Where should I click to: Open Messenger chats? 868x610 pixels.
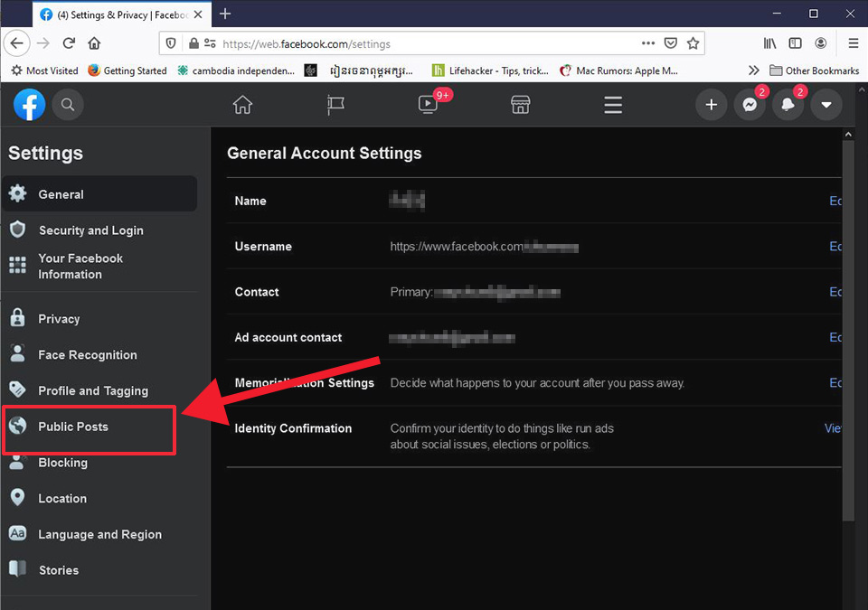tap(750, 105)
